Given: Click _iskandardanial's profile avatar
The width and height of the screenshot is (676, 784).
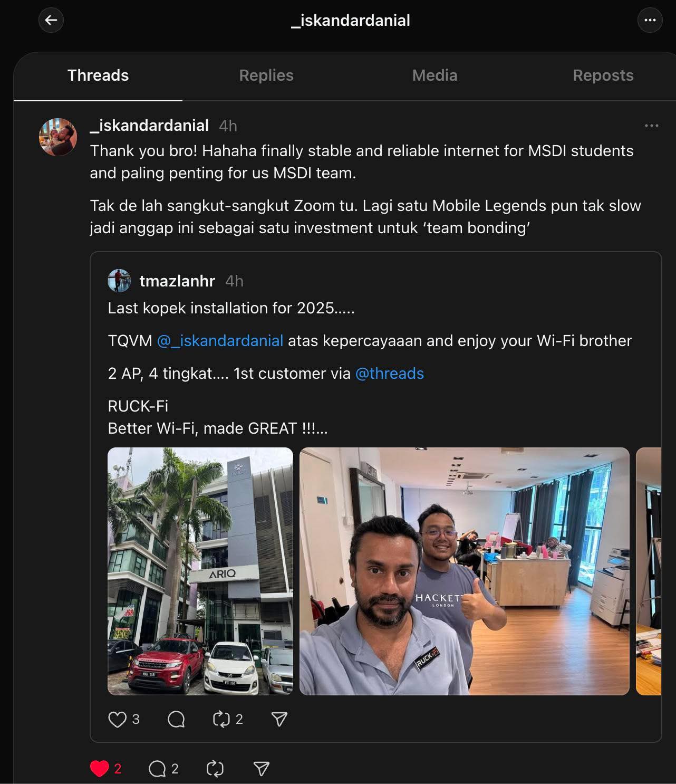Looking at the screenshot, I should 58,137.
